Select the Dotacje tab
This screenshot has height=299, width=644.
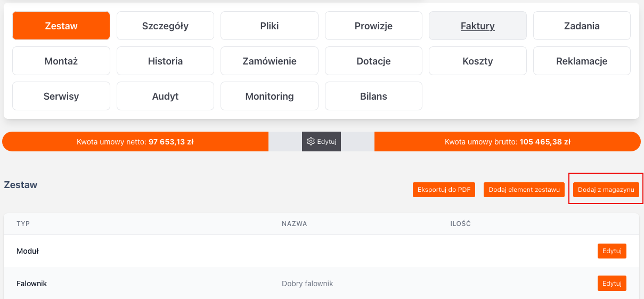pyautogui.click(x=373, y=61)
